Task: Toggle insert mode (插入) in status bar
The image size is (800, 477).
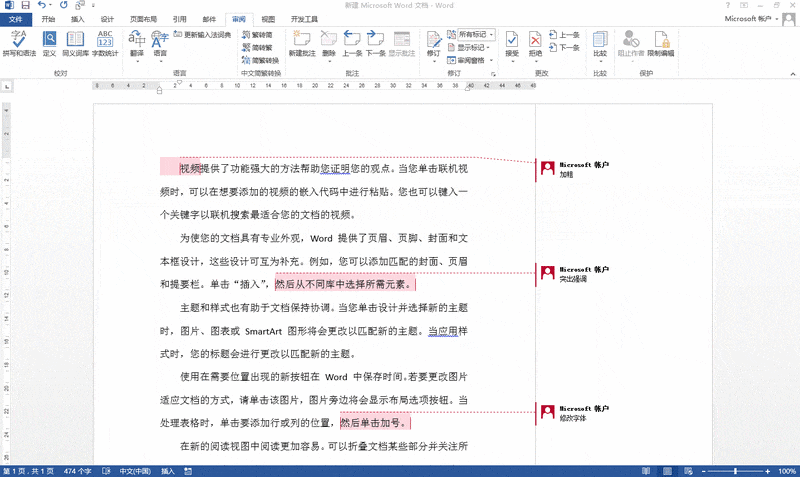Action: click(x=167, y=470)
